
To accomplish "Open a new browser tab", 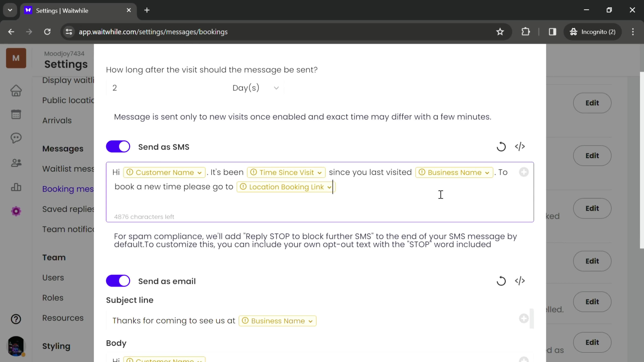I will pos(147,10).
